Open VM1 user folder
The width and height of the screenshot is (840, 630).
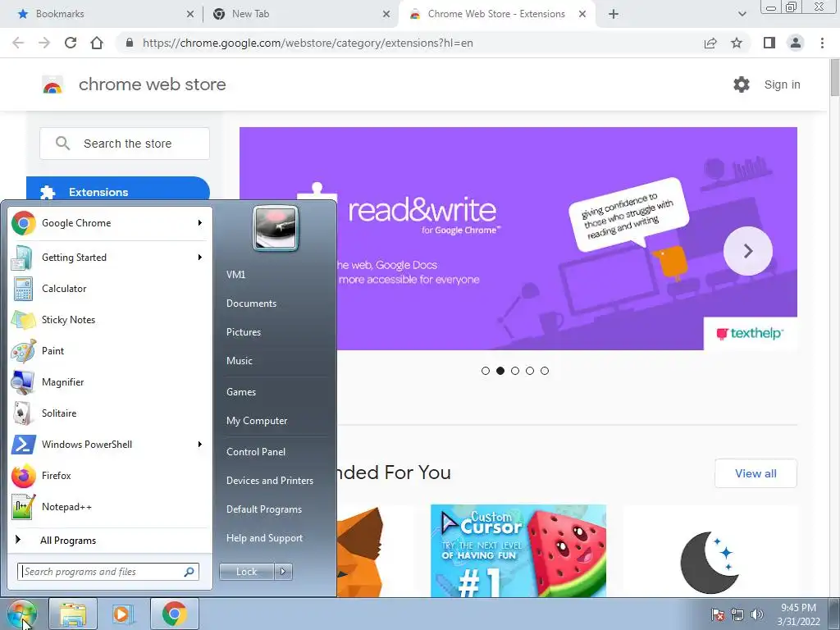point(235,274)
